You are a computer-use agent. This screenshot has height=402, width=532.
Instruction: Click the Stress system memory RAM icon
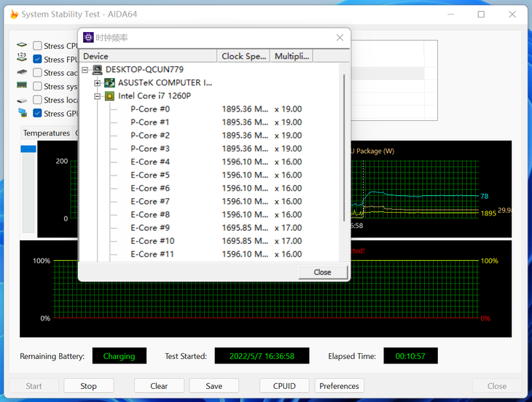(22, 86)
